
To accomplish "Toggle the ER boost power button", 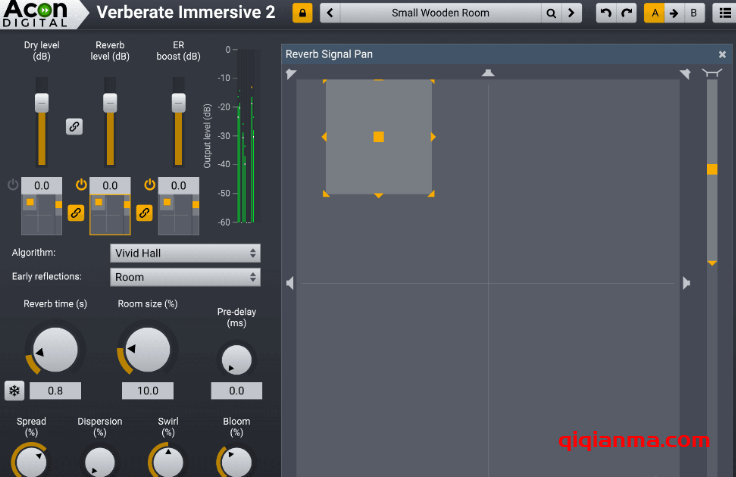I will [x=150, y=185].
